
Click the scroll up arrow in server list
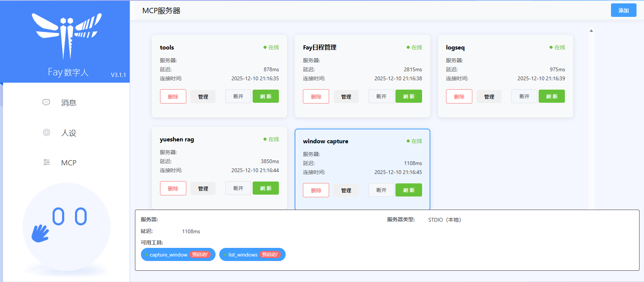591,31
